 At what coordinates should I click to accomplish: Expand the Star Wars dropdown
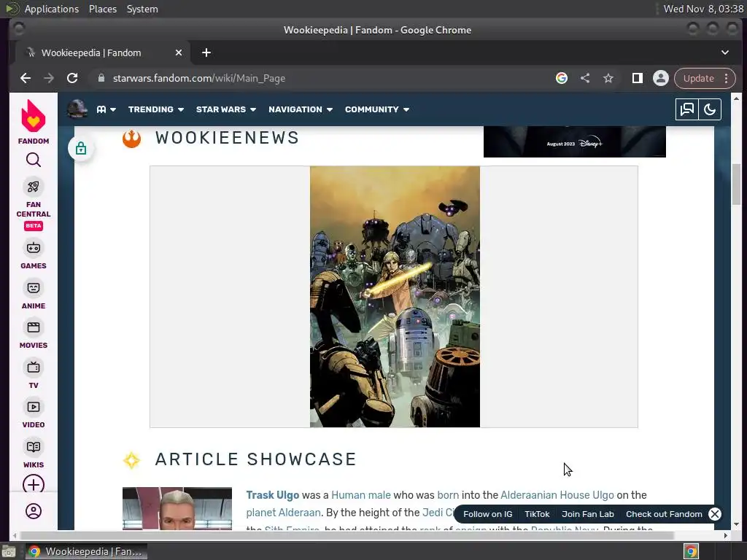(x=226, y=109)
